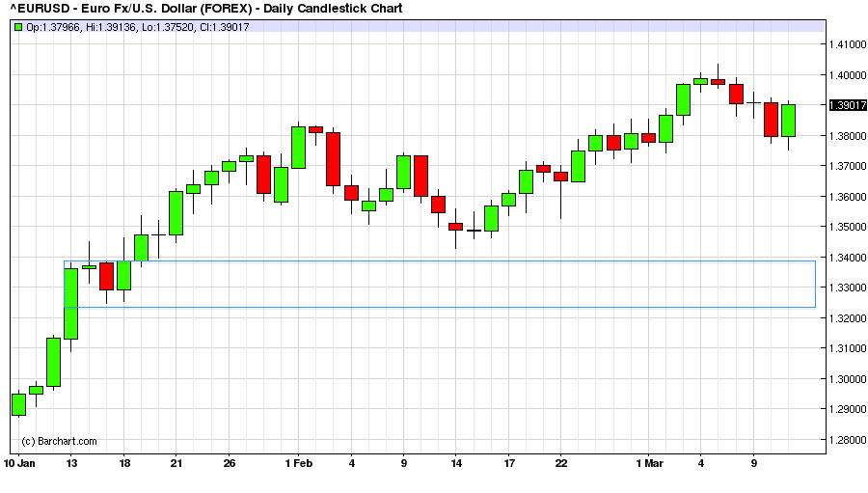Image resolution: width=868 pixels, height=493 pixels.
Task: Click the 1.31000 price axis label
Action: tap(848, 348)
